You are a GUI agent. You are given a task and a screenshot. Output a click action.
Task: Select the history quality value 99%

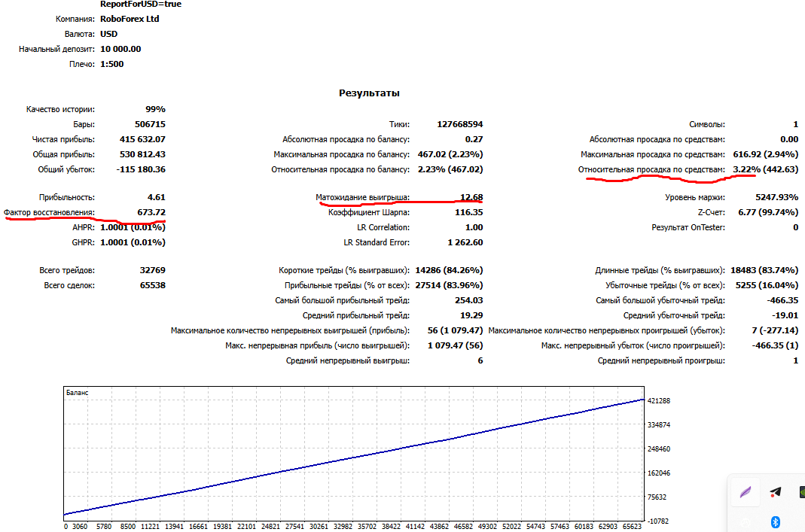[156, 109]
